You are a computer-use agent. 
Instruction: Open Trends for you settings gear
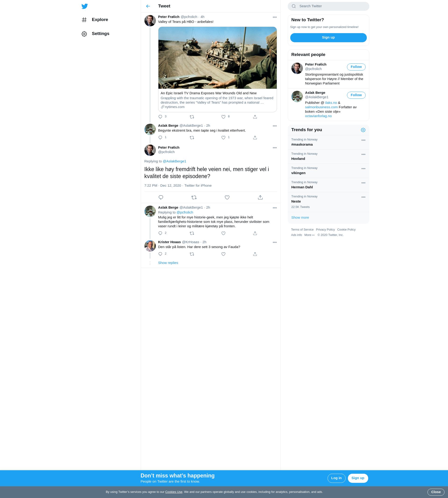tap(363, 130)
